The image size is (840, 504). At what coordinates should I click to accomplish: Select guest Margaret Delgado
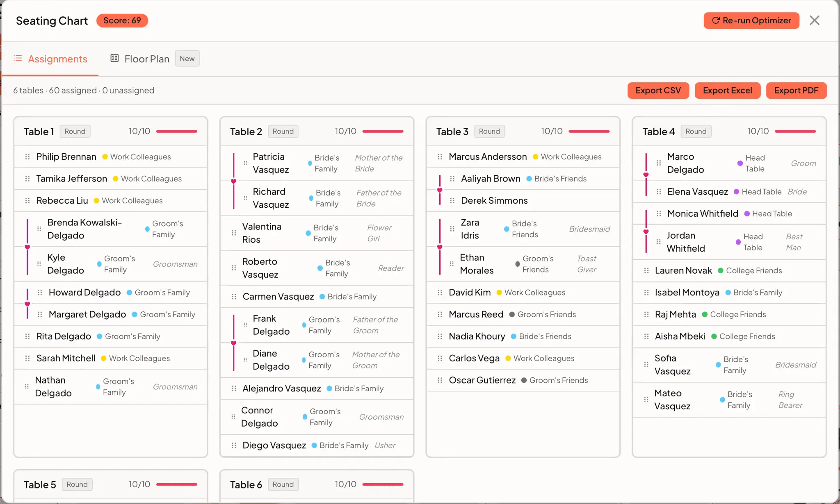[111, 314]
